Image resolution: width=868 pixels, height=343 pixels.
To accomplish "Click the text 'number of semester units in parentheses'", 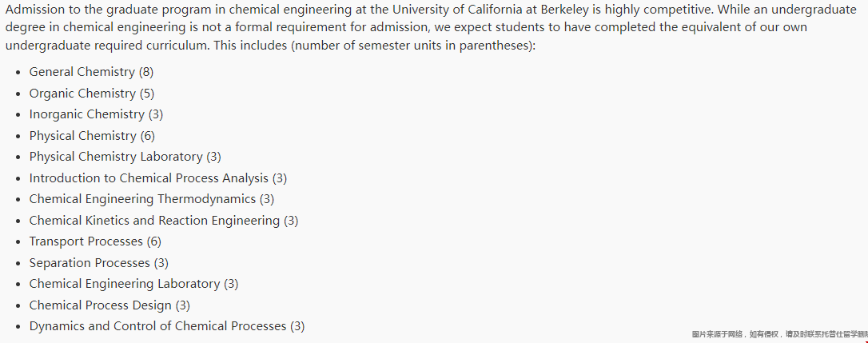I will click(412, 46).
